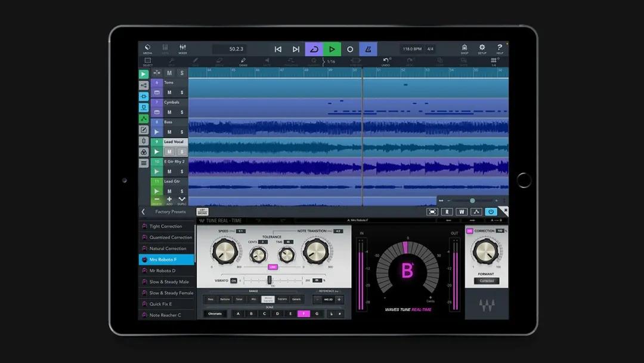644x363 pixels.
Task: Click the Lead Gtr track audio icon
Action: tap(157, 191)
